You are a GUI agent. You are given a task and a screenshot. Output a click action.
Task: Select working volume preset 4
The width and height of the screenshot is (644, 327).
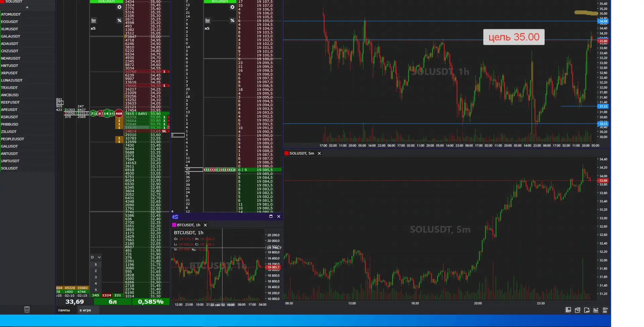pyautogui.click(x=96, y=283)
